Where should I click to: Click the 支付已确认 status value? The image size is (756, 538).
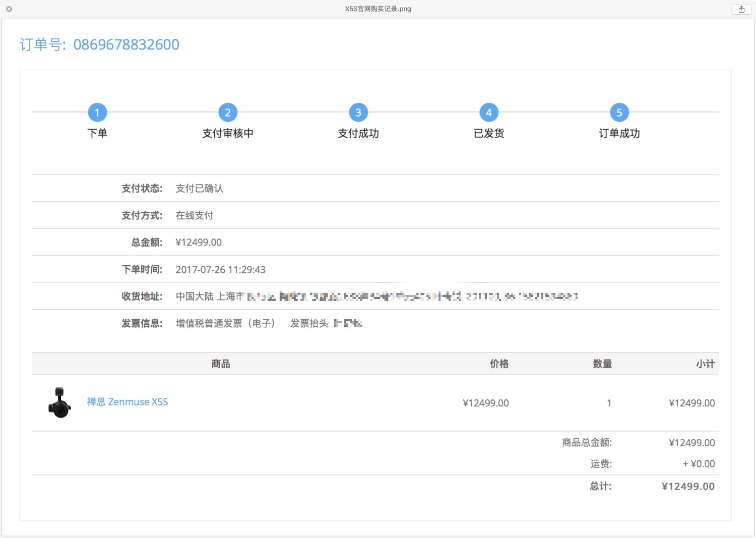200,189
